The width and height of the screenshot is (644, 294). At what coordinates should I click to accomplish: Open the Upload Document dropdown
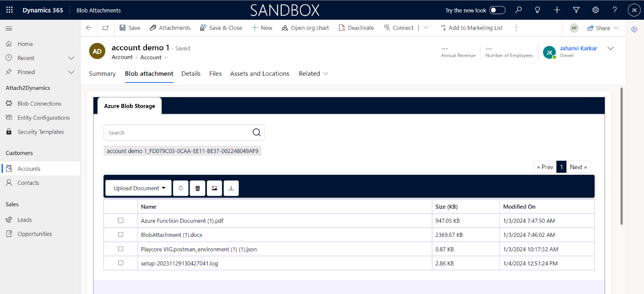139,188
